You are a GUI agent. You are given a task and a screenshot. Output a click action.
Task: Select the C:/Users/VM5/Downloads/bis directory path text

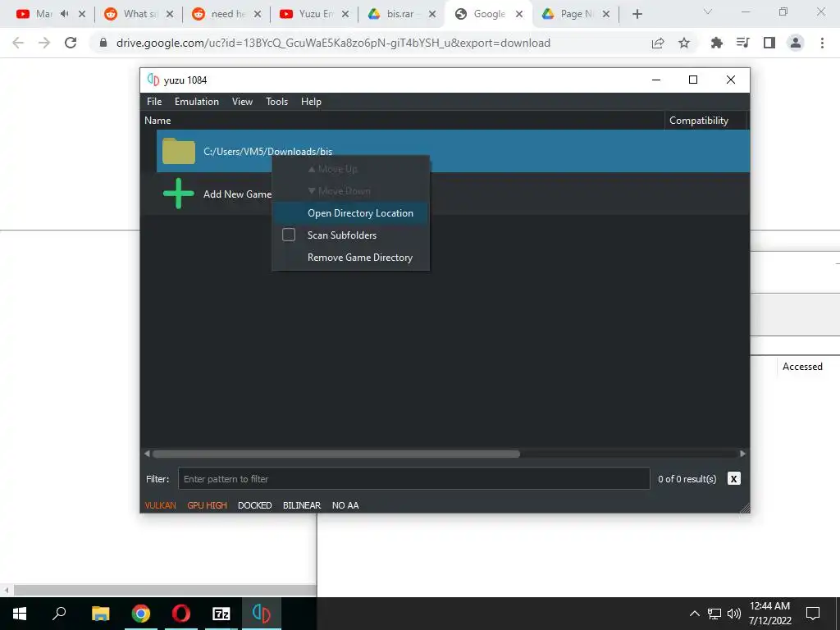[x=268, y=152]
